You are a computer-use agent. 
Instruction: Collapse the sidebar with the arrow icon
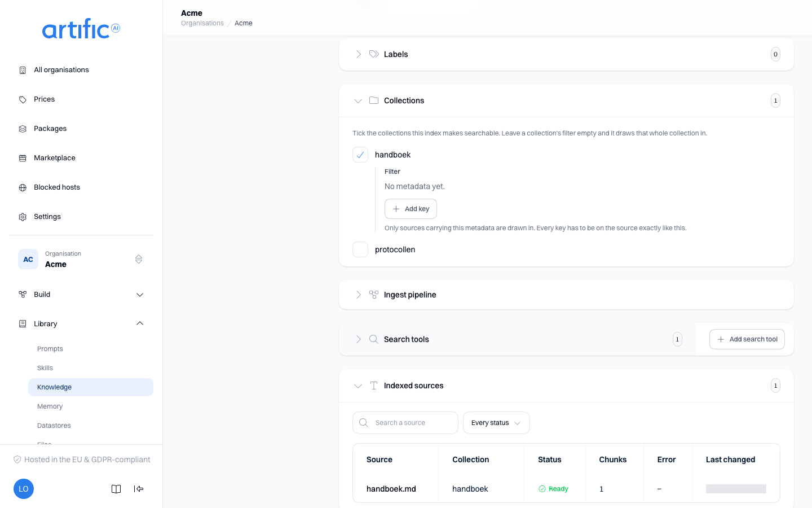click(x=139, y=489)
